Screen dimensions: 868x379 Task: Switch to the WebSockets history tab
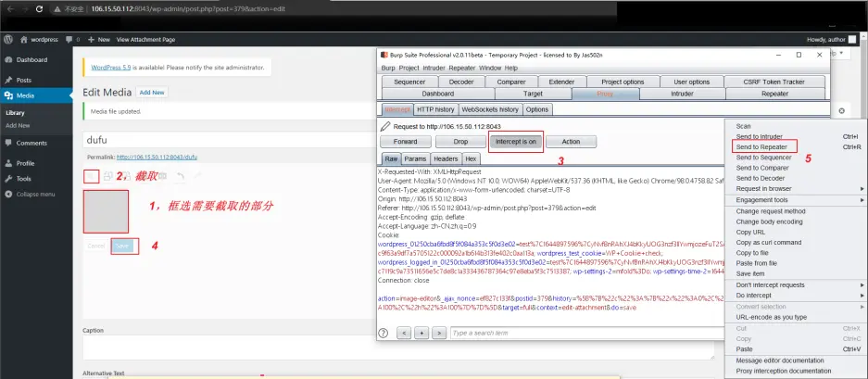pyautogui.click(x=490, y=109)
